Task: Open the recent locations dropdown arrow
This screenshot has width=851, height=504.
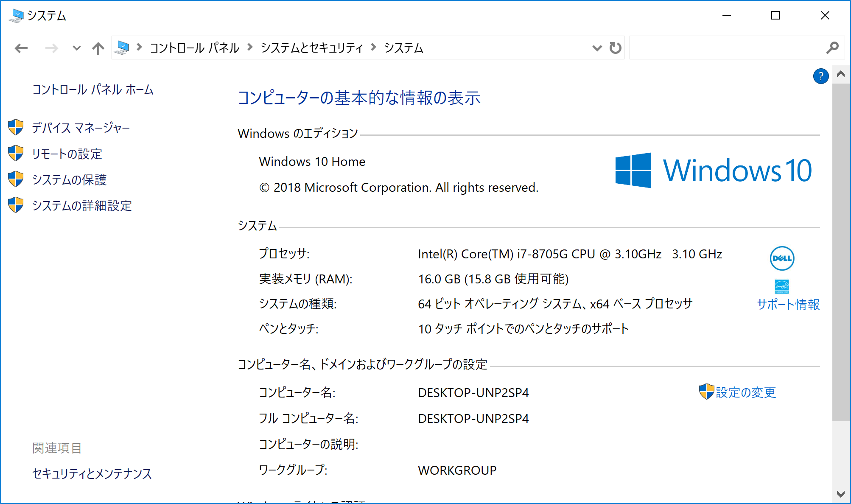Action: [x=76, y=48]
